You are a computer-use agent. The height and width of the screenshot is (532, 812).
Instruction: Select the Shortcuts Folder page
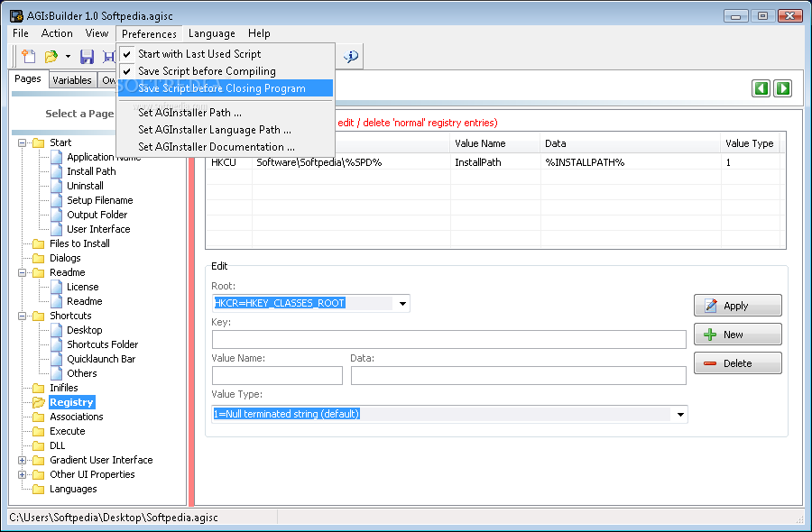click(102, 344)
